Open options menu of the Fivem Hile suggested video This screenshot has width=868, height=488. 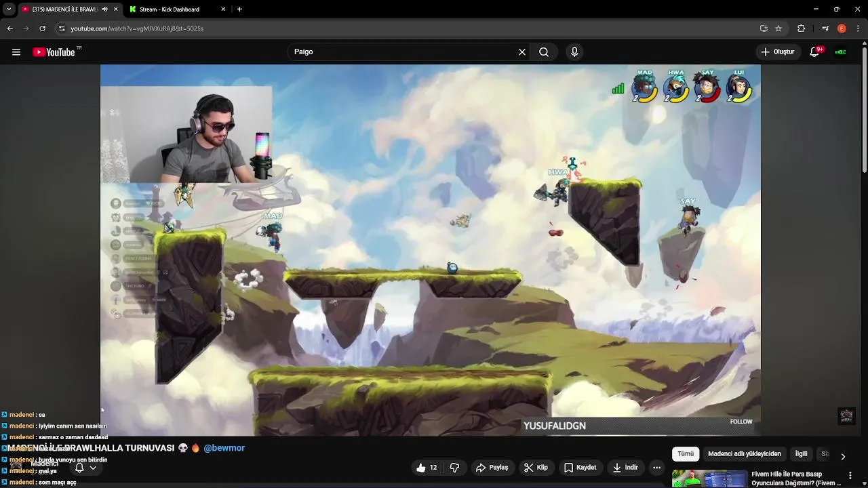850,475
